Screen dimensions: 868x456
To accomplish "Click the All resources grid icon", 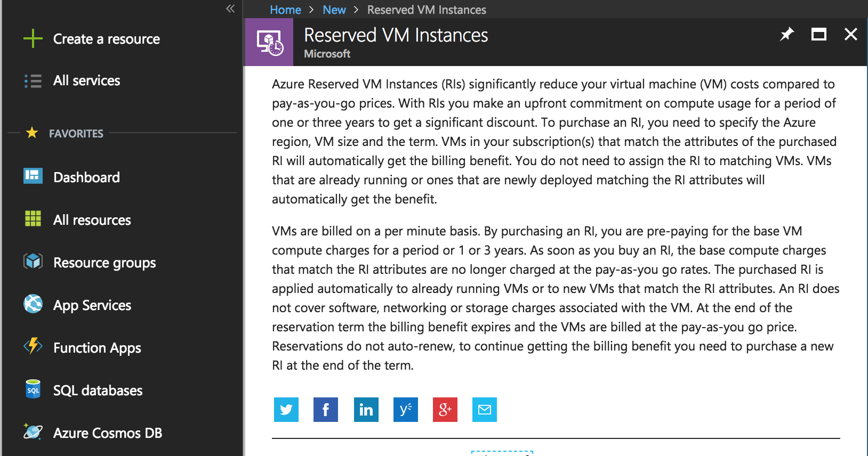I will click(33, 218).
